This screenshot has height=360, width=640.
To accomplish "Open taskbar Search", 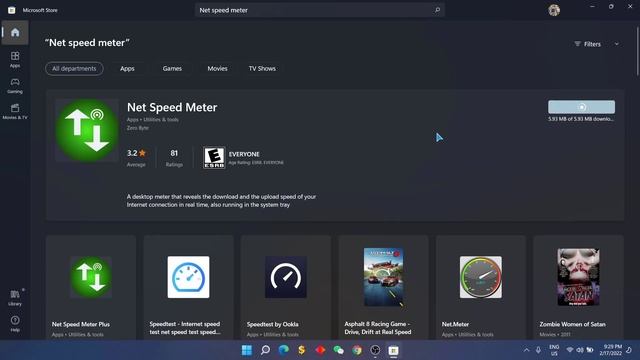I will point(265,350).
